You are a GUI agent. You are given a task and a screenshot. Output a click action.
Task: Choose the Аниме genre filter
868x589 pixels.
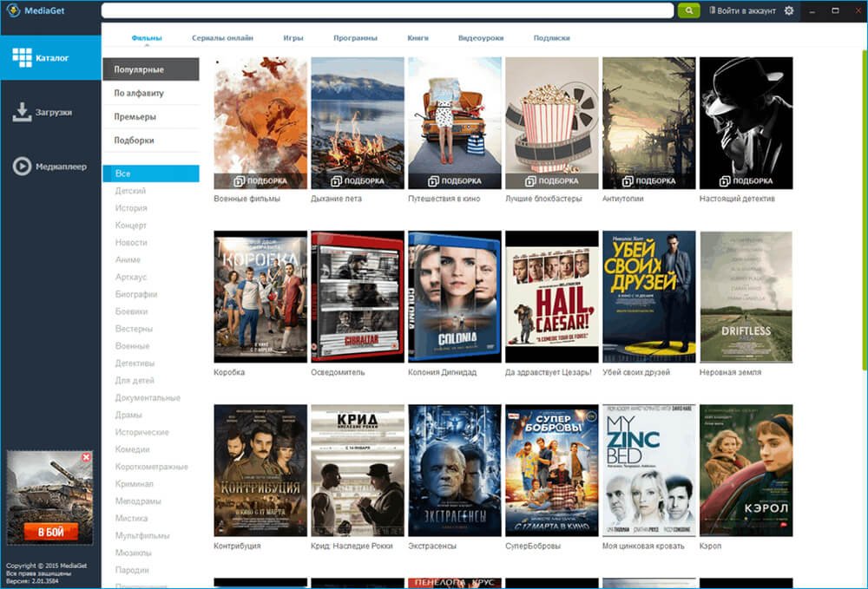click(128, 259)
